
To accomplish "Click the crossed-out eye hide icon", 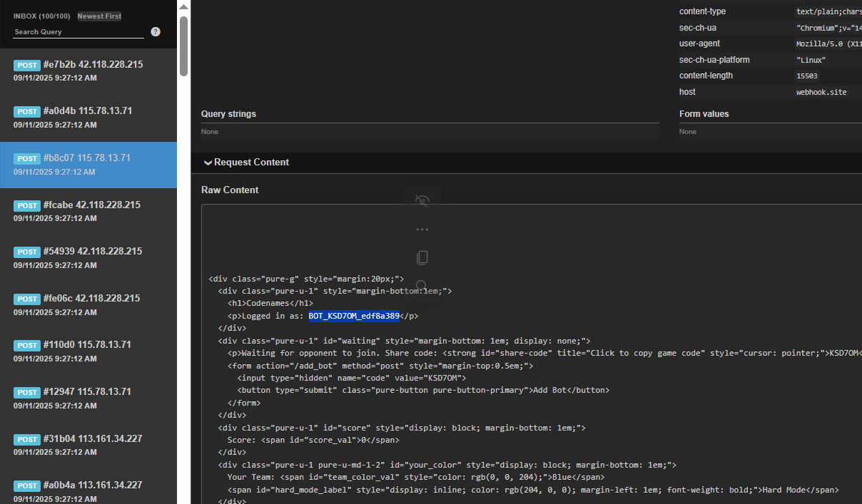I will (422, 201).
